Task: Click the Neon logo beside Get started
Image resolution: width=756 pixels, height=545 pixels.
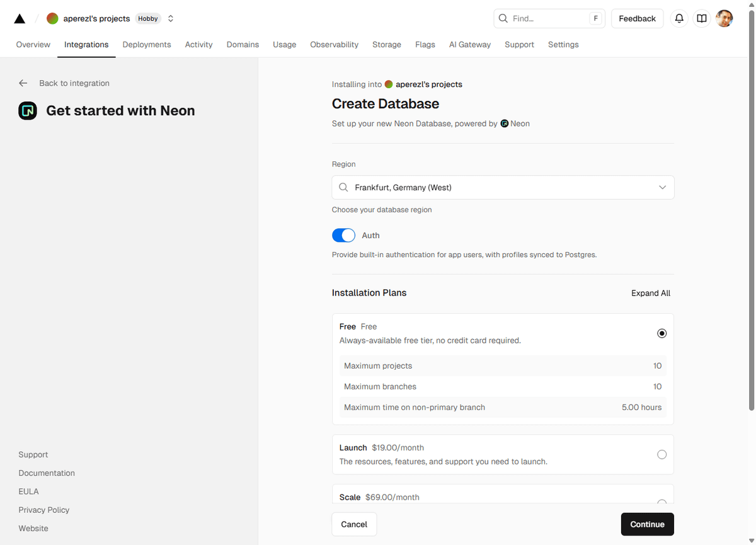Action: click(x=28, y=111)
